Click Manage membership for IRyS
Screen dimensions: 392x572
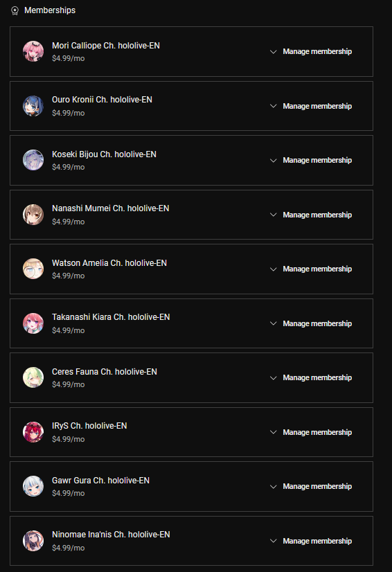click(x=317, y=432)
